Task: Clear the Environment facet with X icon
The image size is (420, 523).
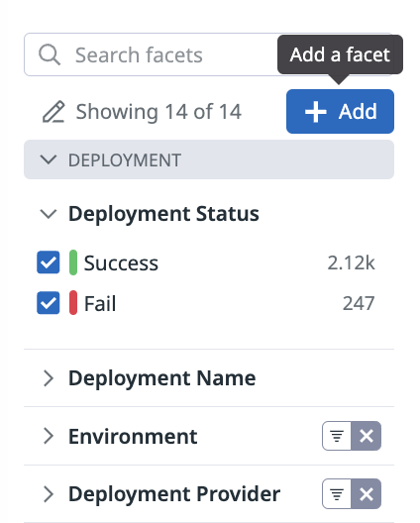Action: [367, 436]
